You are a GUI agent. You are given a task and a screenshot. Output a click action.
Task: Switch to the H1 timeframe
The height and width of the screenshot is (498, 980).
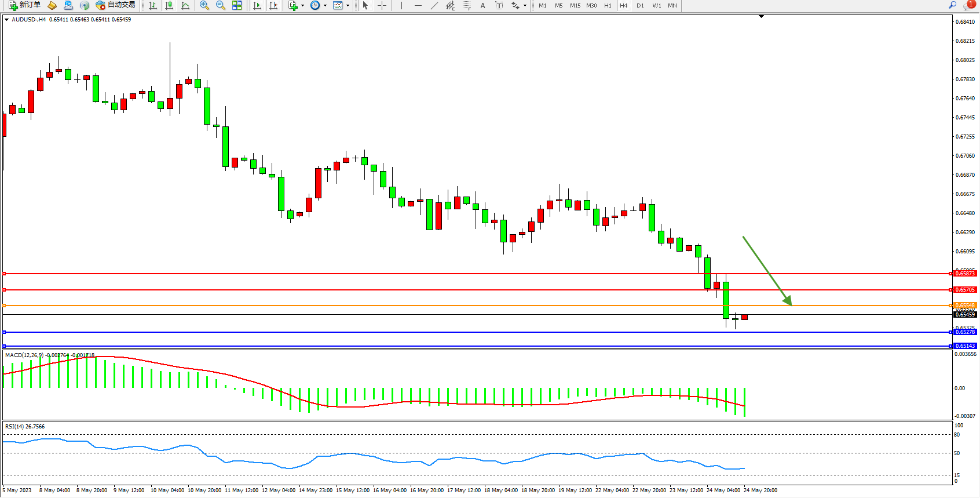(608, 6)
